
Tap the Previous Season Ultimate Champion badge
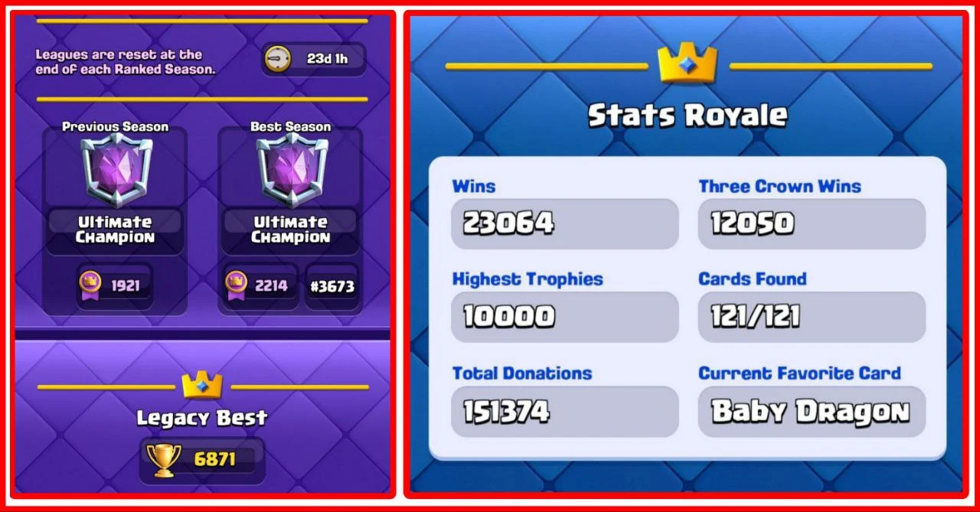(116, 170)
